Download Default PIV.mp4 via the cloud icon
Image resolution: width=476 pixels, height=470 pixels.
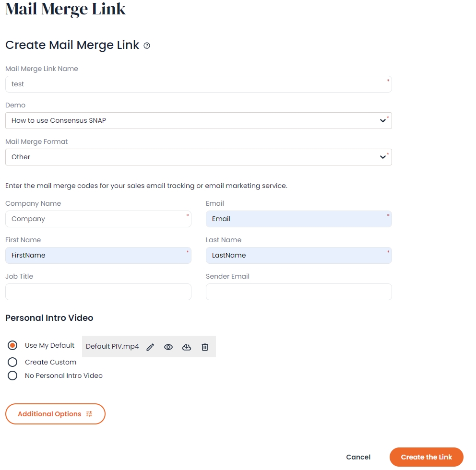[x=187, y=347]
